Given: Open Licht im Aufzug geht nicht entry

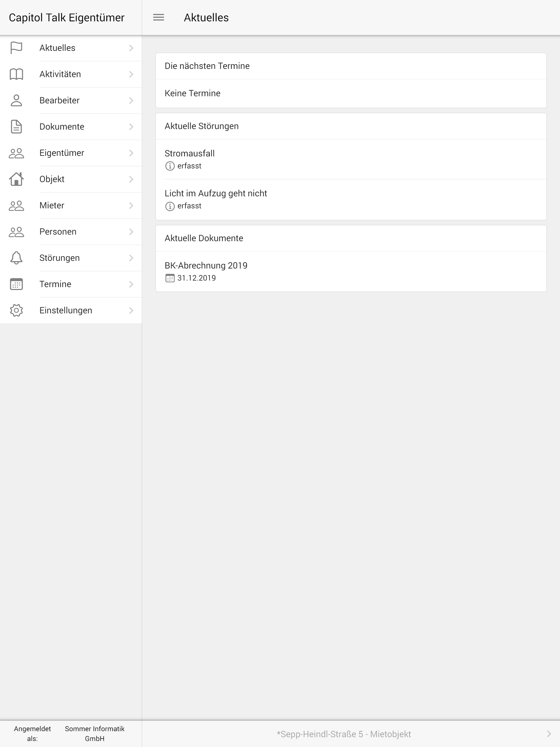Looking at the screenshot, I should coord(351,200).
